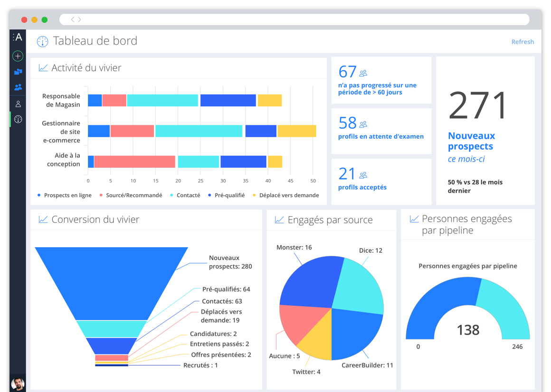Screen dimensions: 551x392
Task: Click the app logo A in sidebar
Action: pos(18,37)
